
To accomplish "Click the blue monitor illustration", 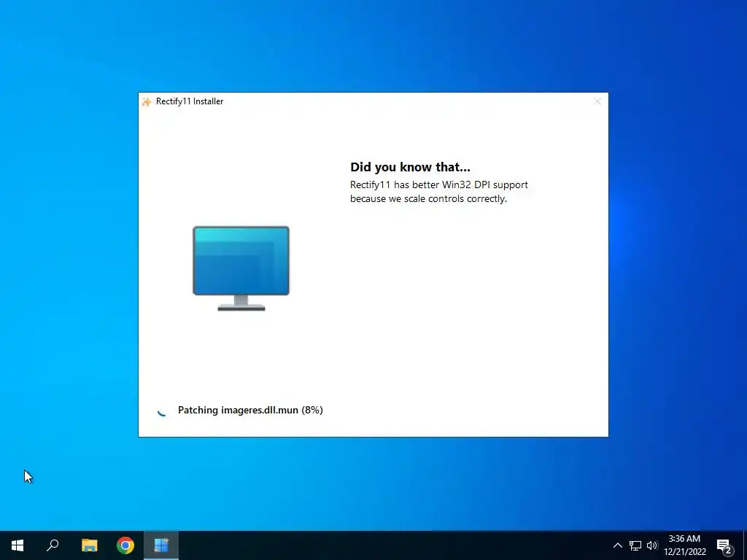I will (241, 268).
